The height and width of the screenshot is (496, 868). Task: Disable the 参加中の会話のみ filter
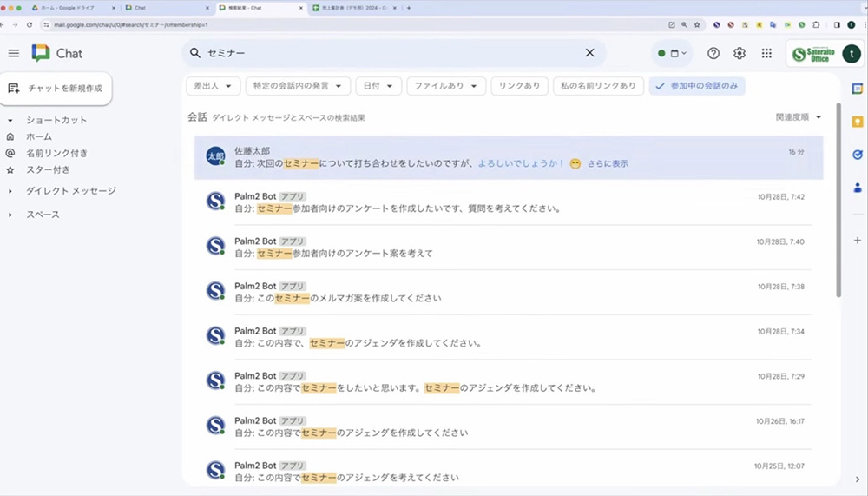697,86
